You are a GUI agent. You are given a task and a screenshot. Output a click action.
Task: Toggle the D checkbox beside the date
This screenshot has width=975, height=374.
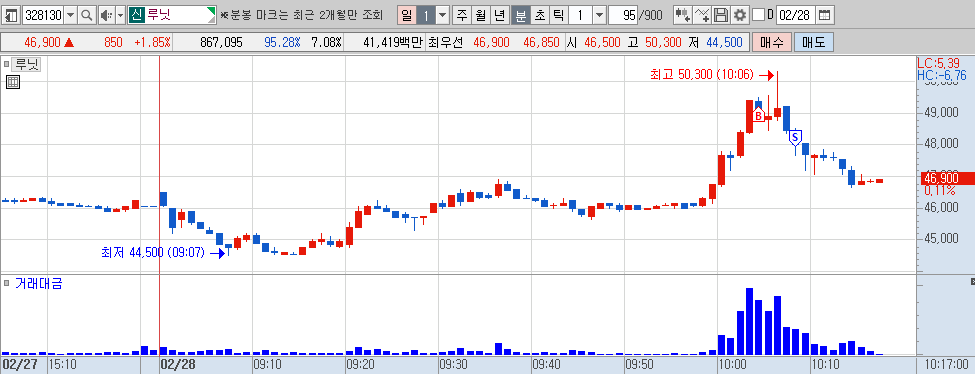[x=758, y=15]
